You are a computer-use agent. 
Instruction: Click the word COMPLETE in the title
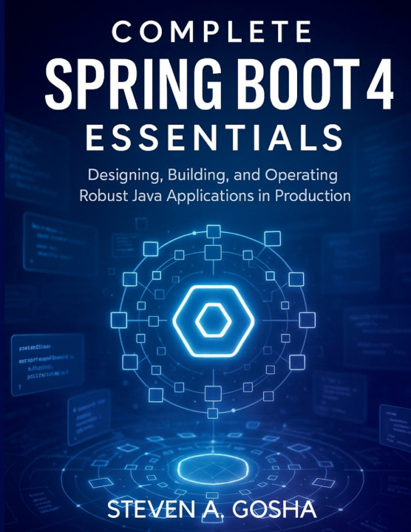(211, 32)
